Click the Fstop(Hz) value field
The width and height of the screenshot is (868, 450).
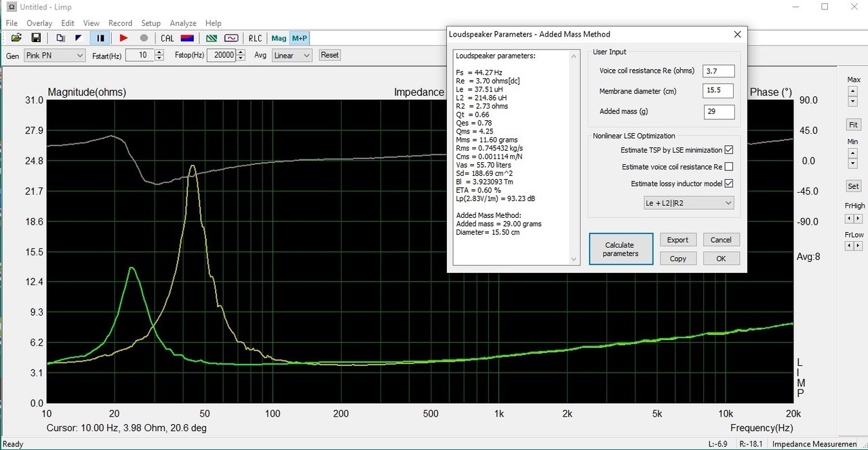tap(221, 56)
